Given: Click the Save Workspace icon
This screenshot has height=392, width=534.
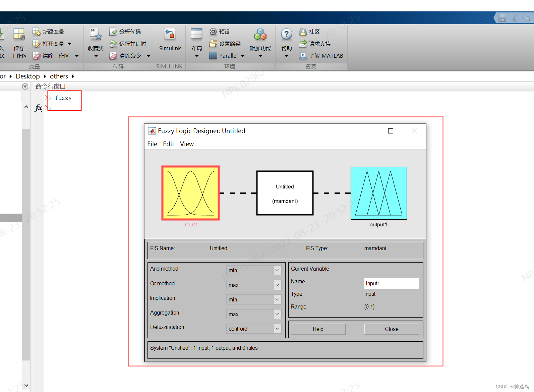Looking at the screenshot, I should pos(19,34).
